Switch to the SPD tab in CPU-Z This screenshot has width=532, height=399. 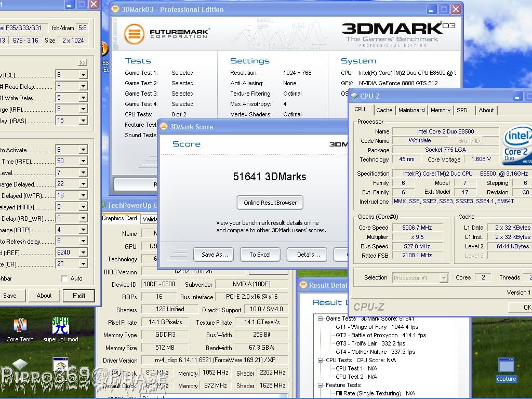[462, 110]
